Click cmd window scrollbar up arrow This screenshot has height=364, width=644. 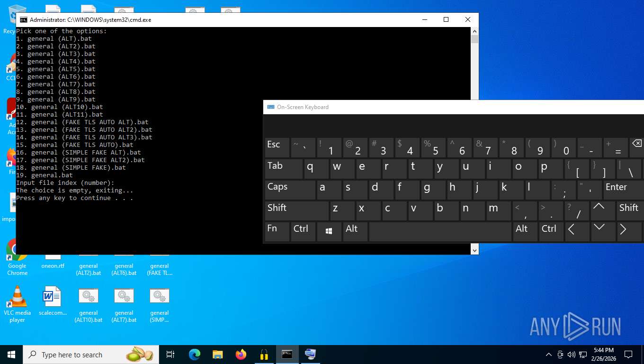coord(474,31)
